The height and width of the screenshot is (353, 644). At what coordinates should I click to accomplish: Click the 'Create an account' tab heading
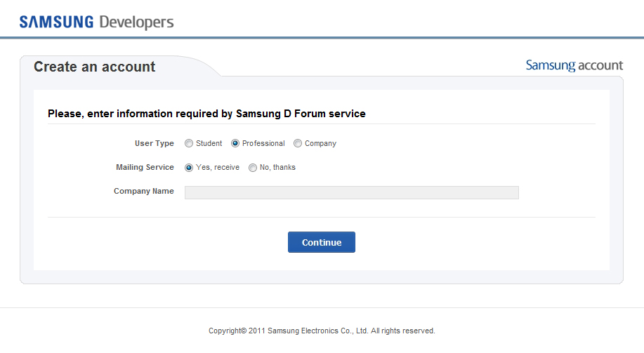click(x=95, y=67)
